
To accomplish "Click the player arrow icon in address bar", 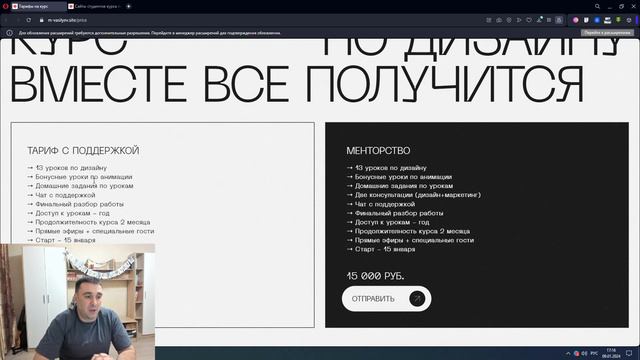I will click(x=519, y=20).
